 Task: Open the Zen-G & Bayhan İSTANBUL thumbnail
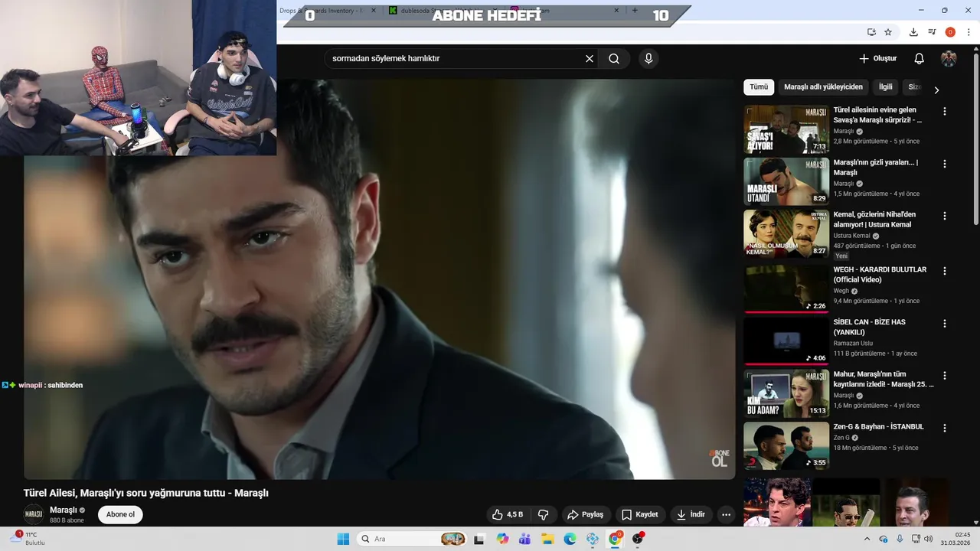[x=786, y=445]
